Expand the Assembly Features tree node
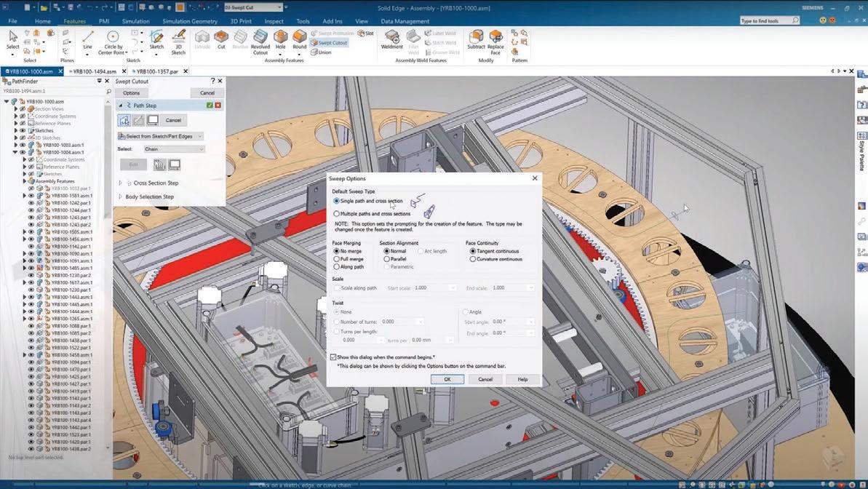The height and width of the screenshot is (489, 868). [x=25, y=181]
